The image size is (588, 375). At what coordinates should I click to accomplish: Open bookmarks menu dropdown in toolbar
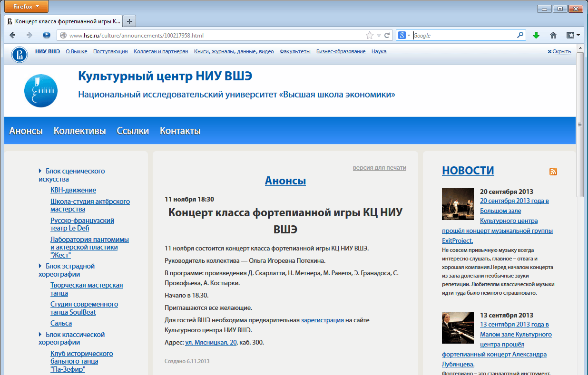click(573, 35)
